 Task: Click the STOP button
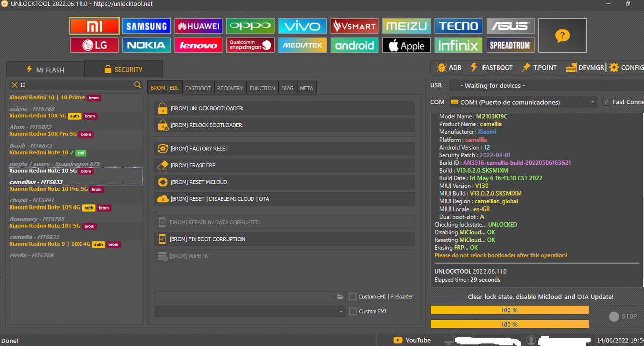[x=623, y=316]
